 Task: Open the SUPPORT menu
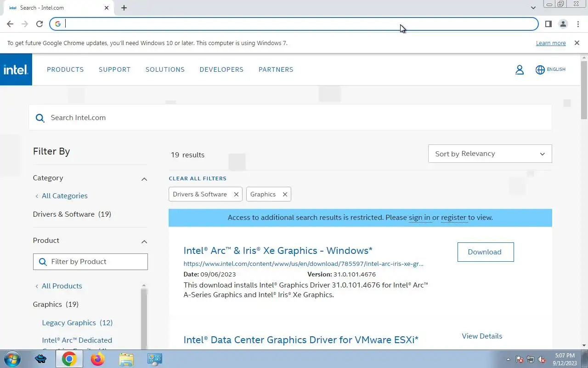click(115, 69)
